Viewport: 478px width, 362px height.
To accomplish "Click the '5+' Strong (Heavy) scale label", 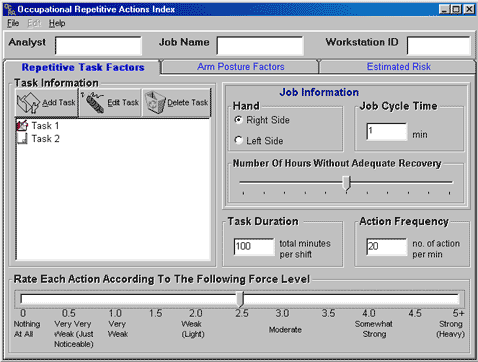I will (458, 313).
